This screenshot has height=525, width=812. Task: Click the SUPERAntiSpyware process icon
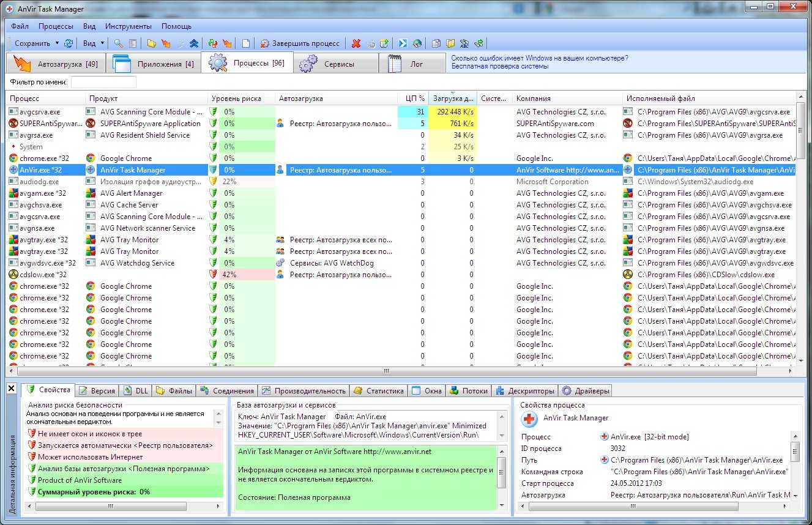[13, 124]
